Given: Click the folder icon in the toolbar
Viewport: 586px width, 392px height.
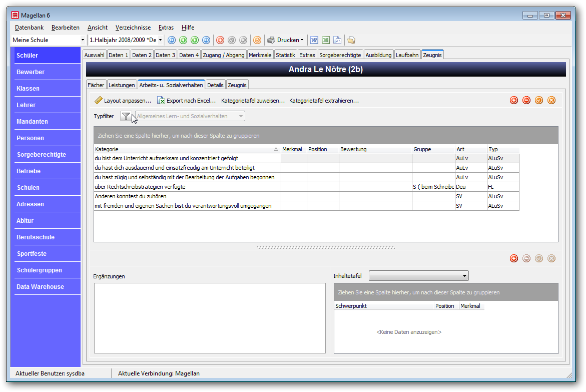Looking at the screenshot, I should point(351,40).
